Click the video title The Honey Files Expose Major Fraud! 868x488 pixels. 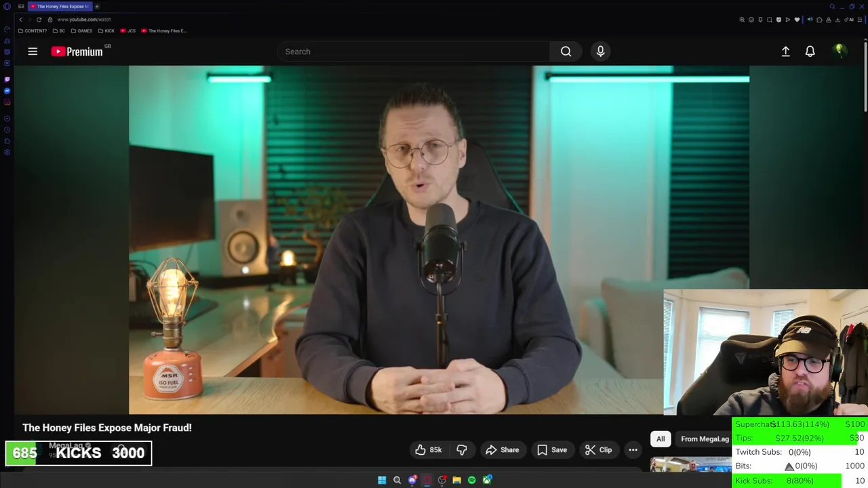107,428
